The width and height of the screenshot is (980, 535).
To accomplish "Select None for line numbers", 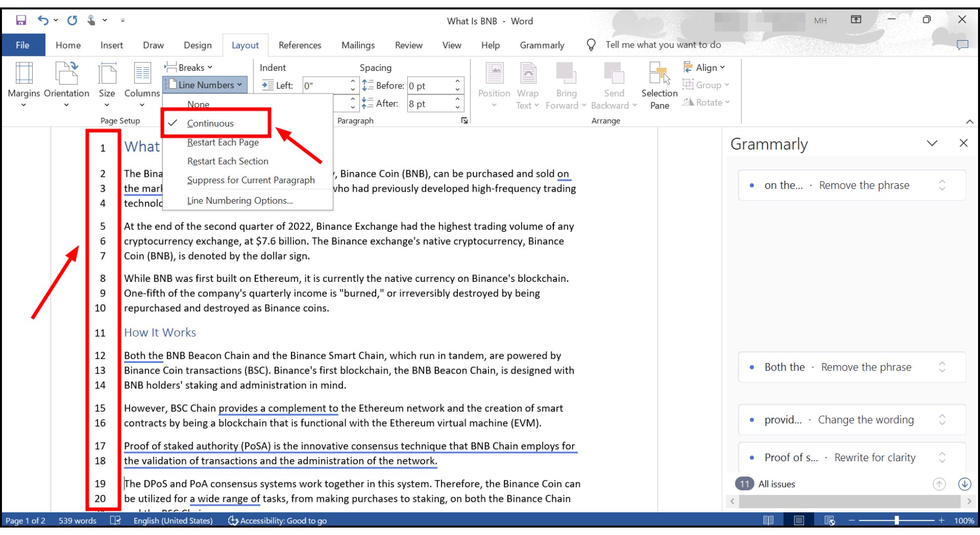I will (x=198, y=105).
